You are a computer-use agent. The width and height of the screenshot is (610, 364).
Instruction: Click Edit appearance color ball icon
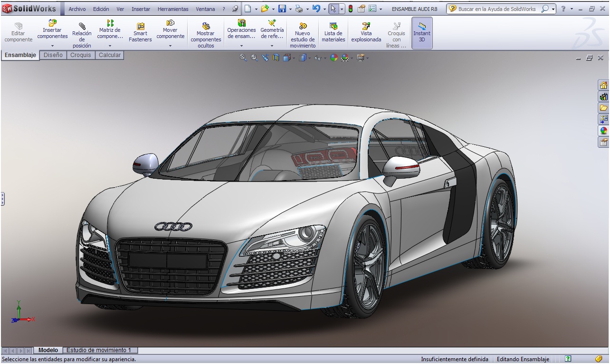(x=334, y=57)
